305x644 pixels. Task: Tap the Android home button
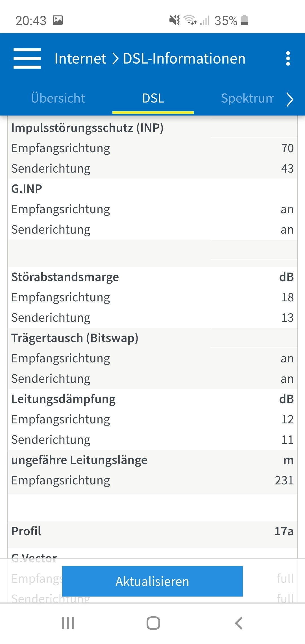point(153,623)
